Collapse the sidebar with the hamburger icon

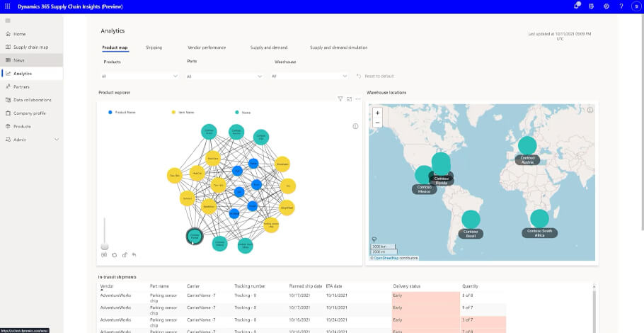tap(8, 21)
